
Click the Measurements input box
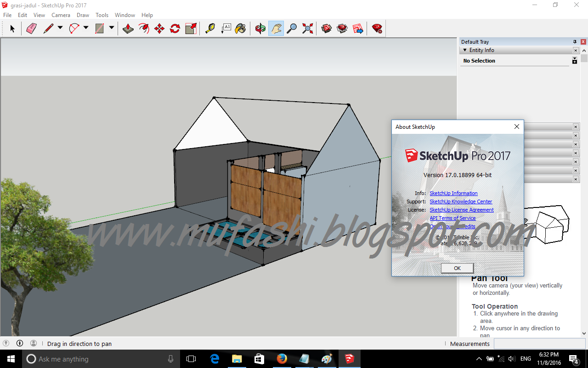pos(539,344)
